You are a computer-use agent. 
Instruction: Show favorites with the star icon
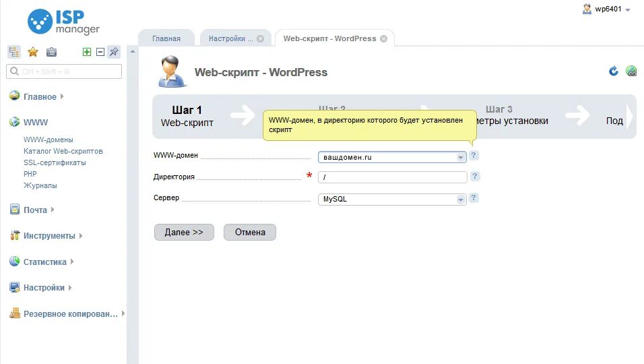[x=32, y=52]
